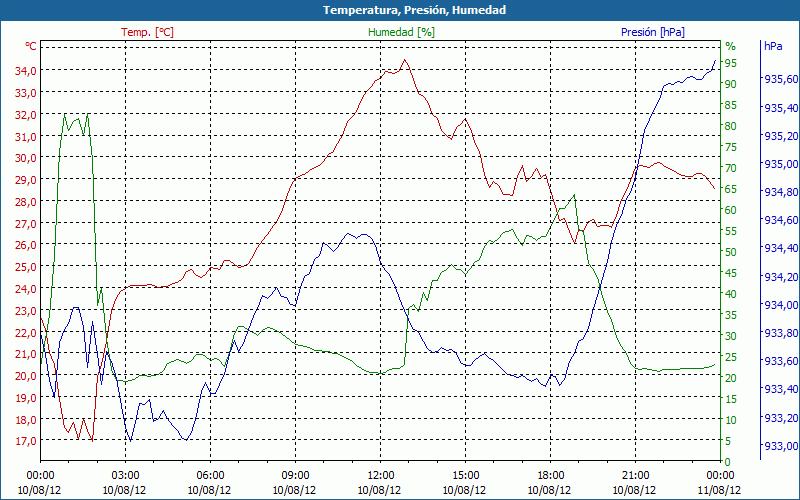This screenshot has height=500, width=800.
Task: Click the '06:00' time axis label
Action: pos(210,476)
